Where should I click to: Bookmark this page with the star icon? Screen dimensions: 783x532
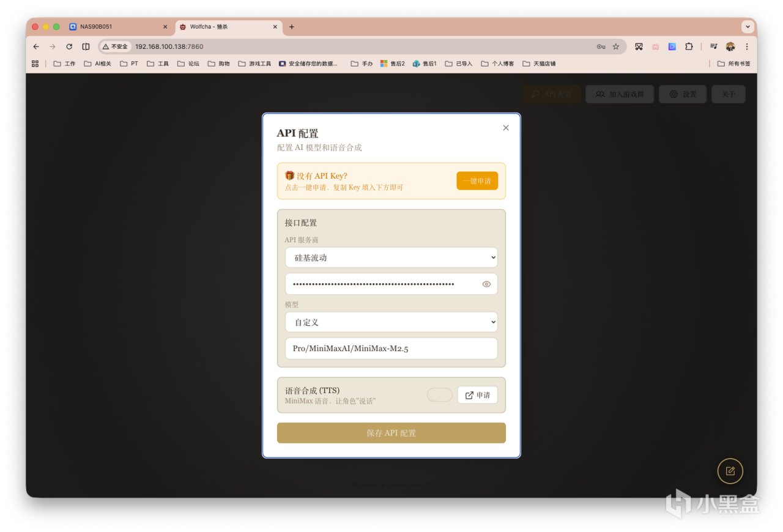point(616,46)
